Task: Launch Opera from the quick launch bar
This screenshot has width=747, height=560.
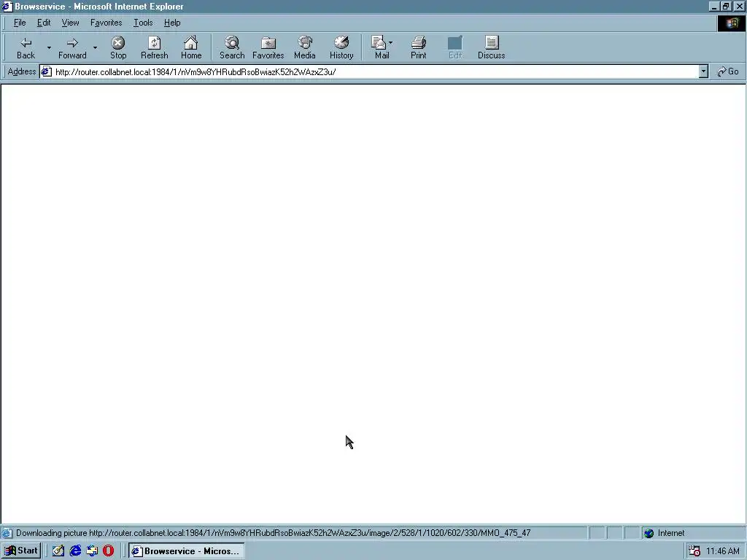Action: click(x=108, y=551)
